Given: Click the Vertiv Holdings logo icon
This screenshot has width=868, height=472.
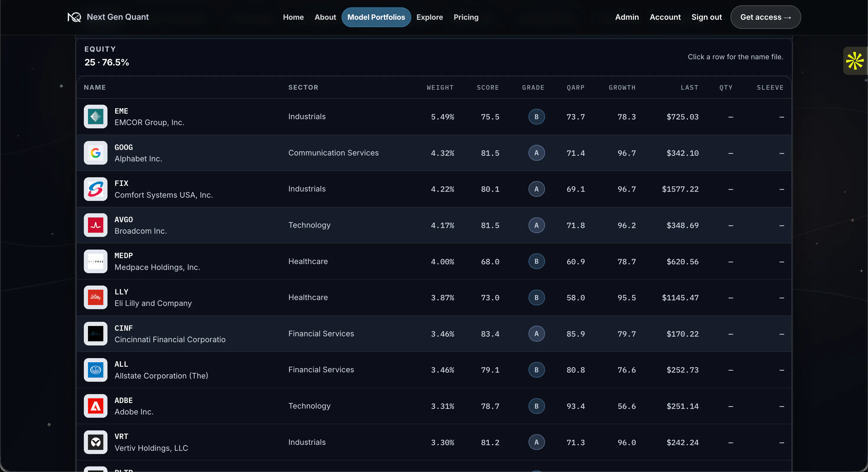Looking at the screenshot, I should click(x=96, y=442).
